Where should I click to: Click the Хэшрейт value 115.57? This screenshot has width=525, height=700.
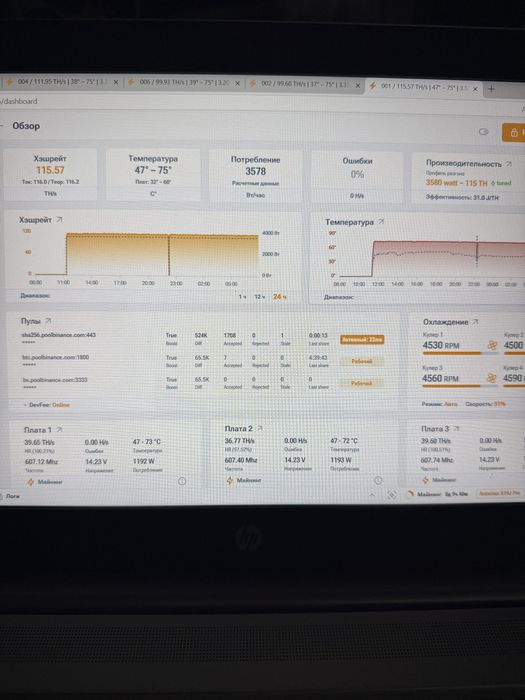pos(50,170)
